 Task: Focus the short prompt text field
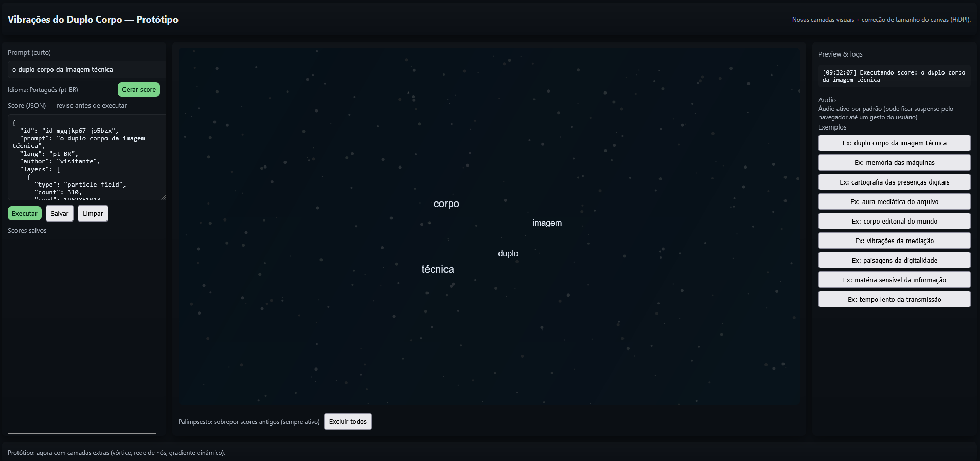coord(86,69)
